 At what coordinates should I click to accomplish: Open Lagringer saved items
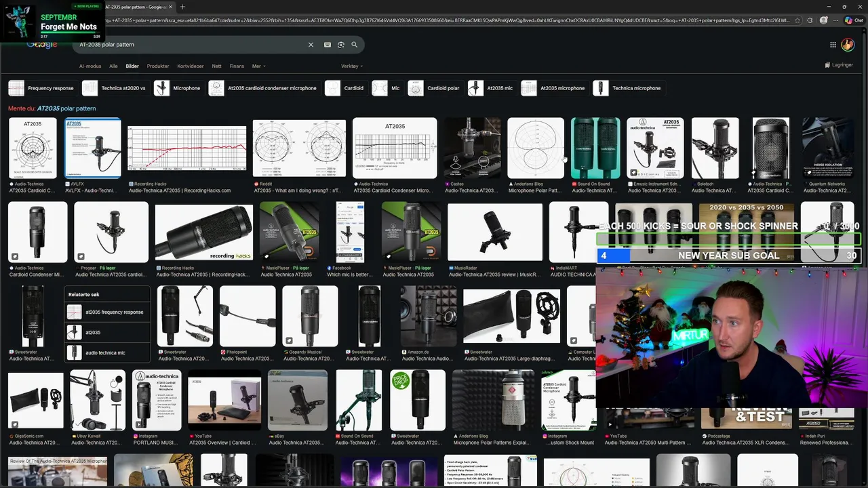tap(839, 65)
